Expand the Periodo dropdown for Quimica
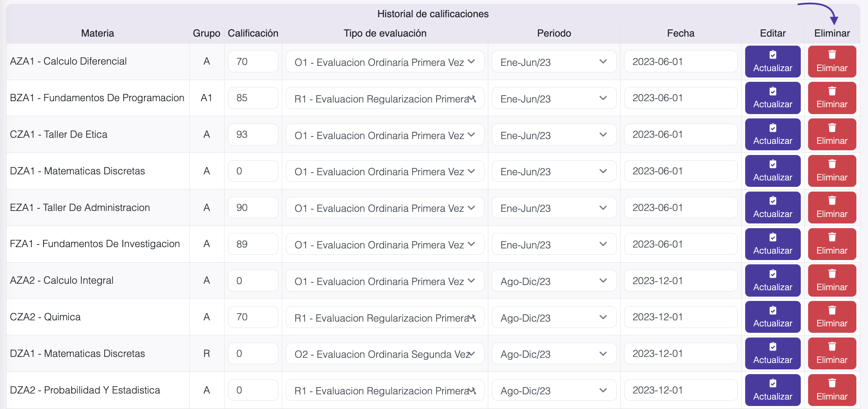Image resolution: width=868 pixels, height=409 pixels. [x=553, y=318]
